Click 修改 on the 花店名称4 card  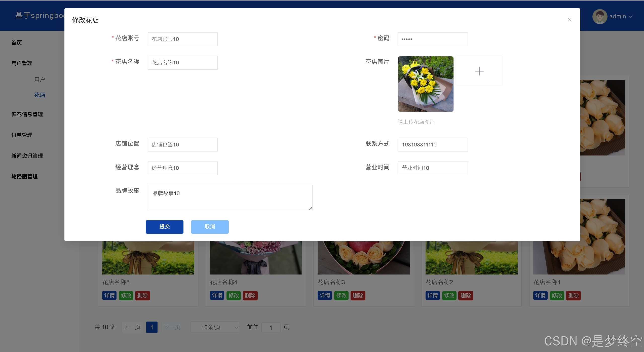233,295
